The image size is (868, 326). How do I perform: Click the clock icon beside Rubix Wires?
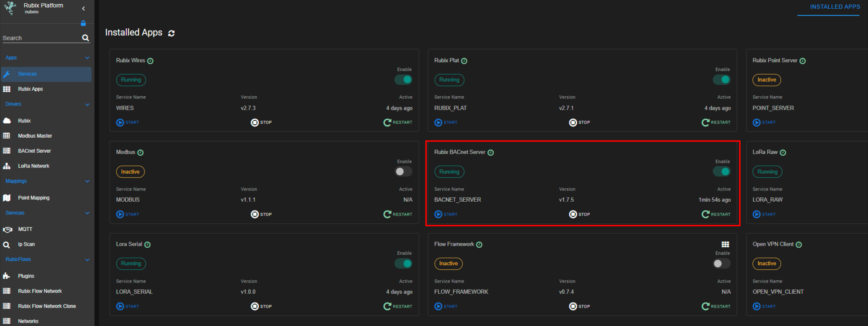(x=150, y=61)
